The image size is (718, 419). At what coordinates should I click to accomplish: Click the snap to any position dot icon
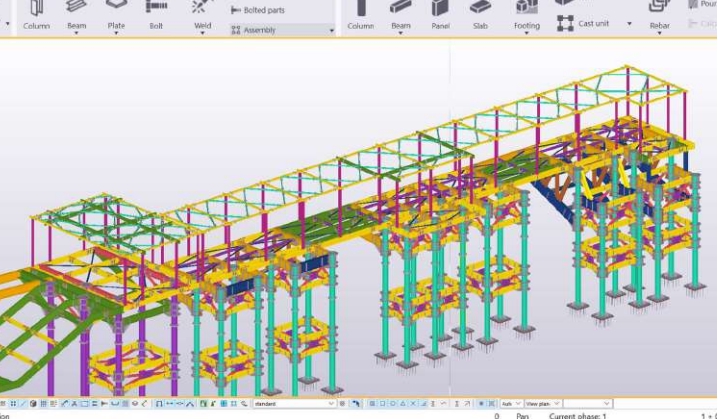[481, 404]
